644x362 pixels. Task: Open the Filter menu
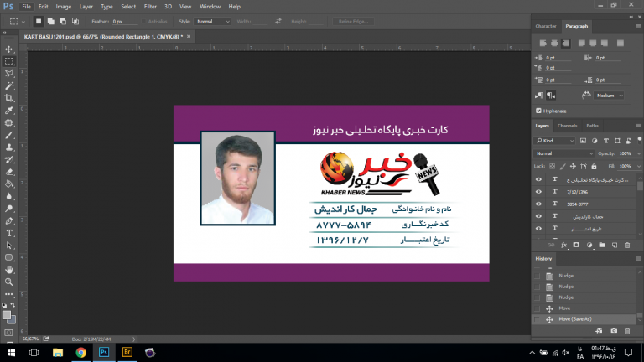pyautogui.click(x=150, y=7)
